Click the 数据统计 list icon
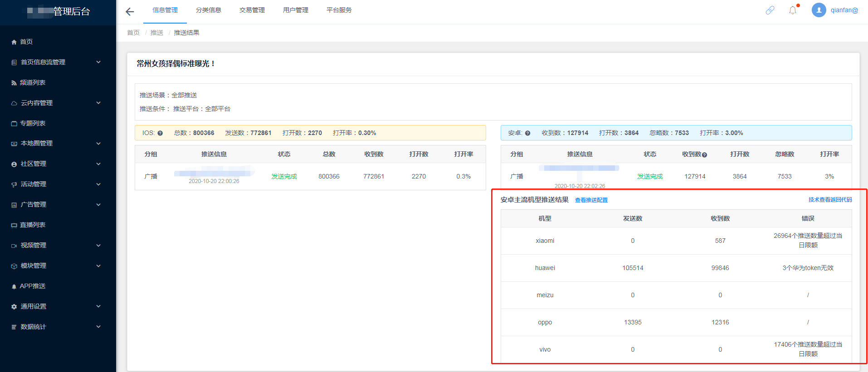 tap(14, 327)
